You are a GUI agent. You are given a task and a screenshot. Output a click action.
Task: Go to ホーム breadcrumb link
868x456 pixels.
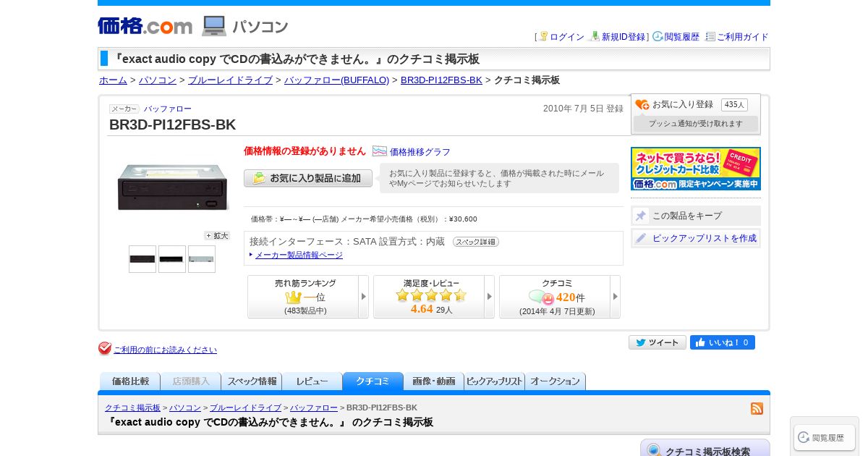point(113,80)
